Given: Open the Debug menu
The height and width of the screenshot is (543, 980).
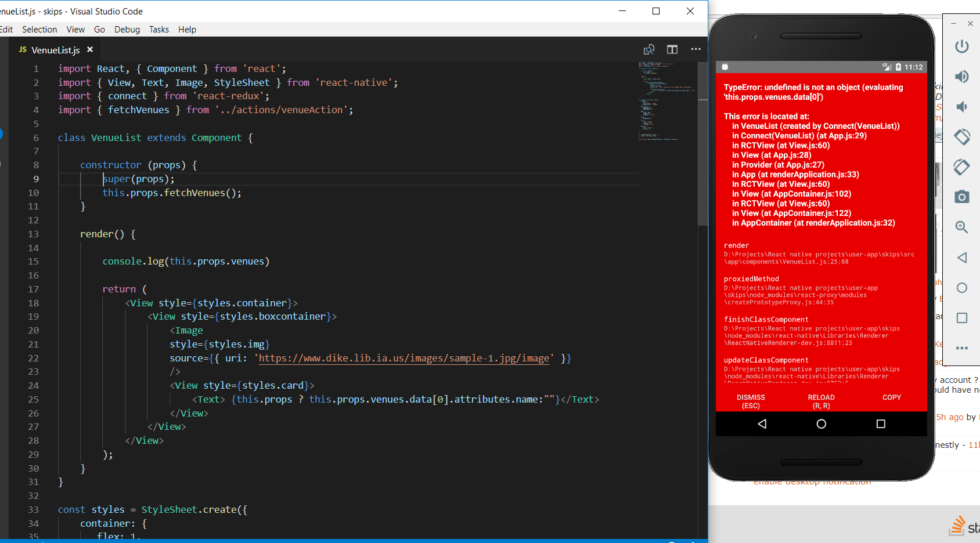Looking at the screenshot, I should click(127, 30).
